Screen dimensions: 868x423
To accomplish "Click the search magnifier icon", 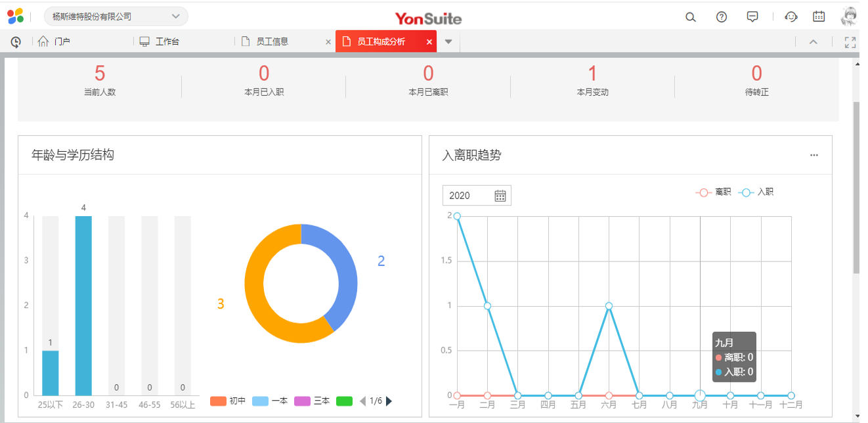I will coord(690,17).
